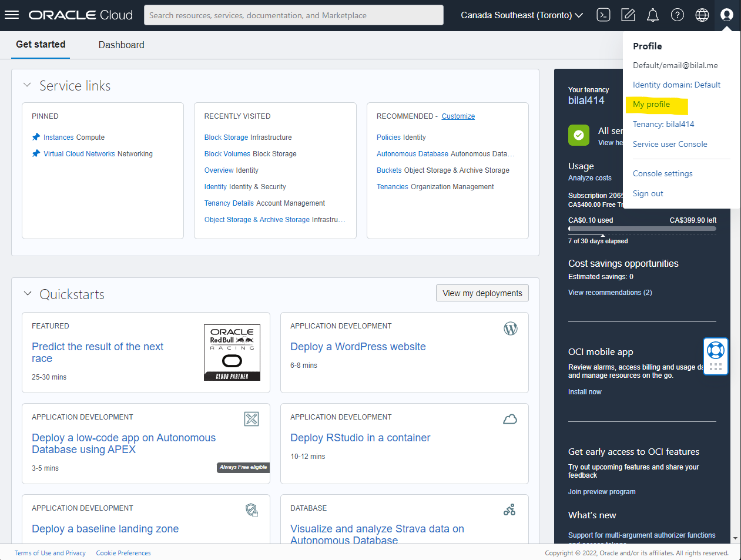The width and height of the screenshot is (741, 560).
Task: Click the Oracle Red Bull Racing thumbnail
Action: pos(232,353)
